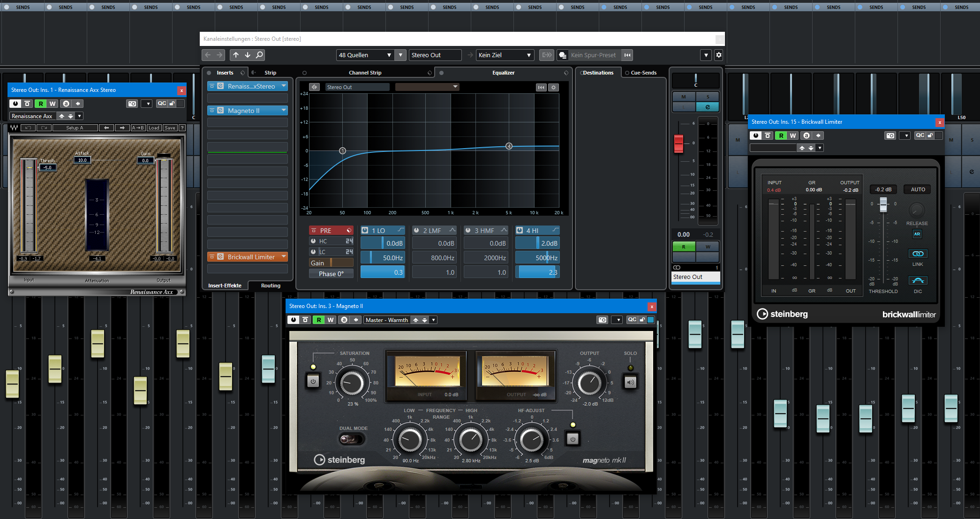This screenshot has width=980, height=519.
Task: Click the band 1 LO frequency field
Action: click(383, 258)
